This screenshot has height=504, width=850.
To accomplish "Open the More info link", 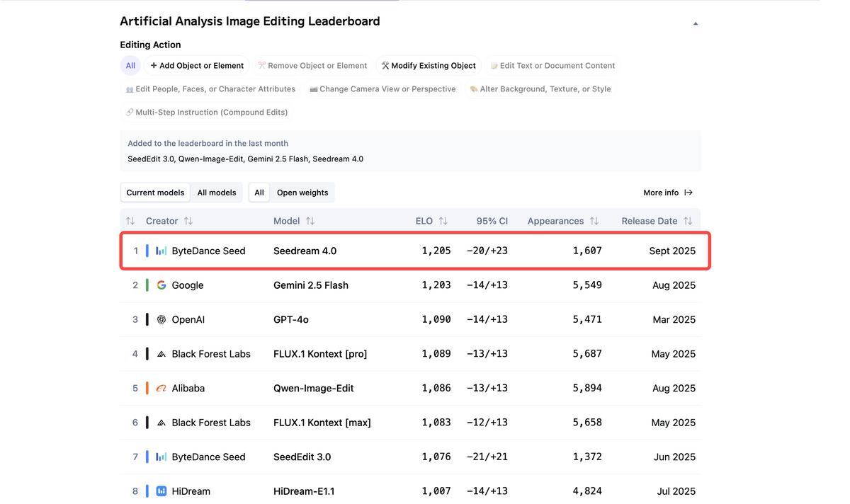I will tap(661, 193).
